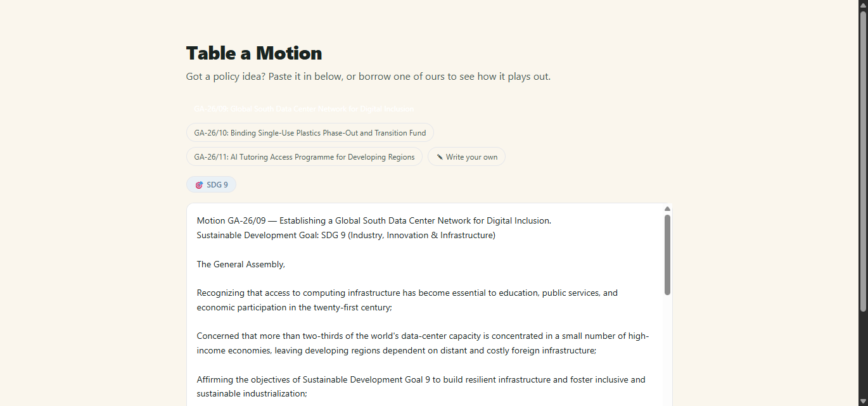Viewport: 868px width, 406px height.
Task: Click into the "Recognizing that access" paragraph
Action: coord(407,300)
